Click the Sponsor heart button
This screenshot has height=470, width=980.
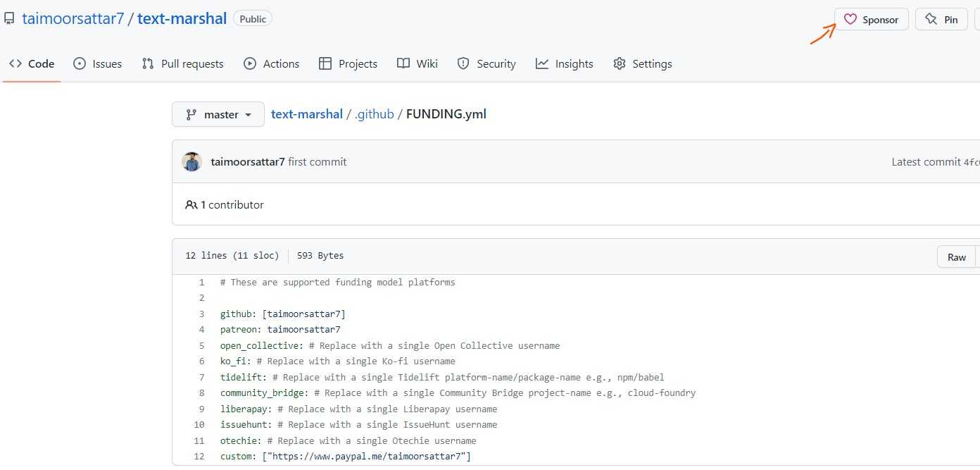click(x=871, y=20)
